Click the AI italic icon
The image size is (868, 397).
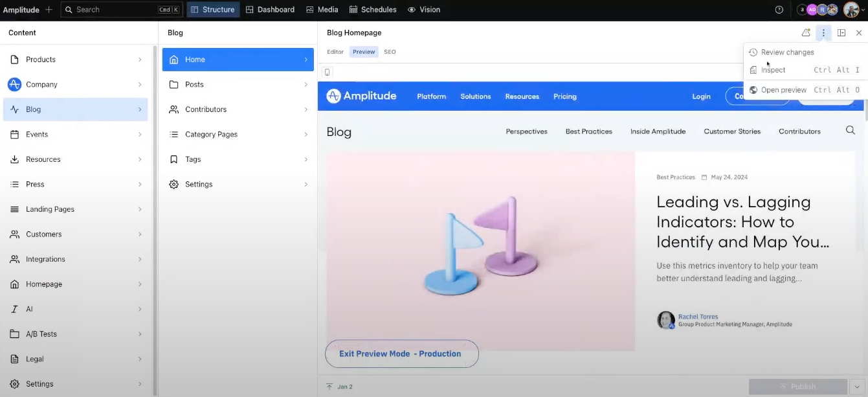point(14,309)
